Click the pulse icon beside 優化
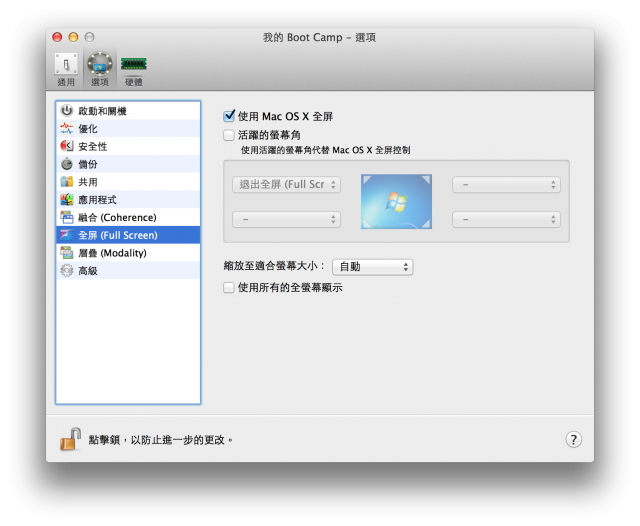 tap(67, 129)
